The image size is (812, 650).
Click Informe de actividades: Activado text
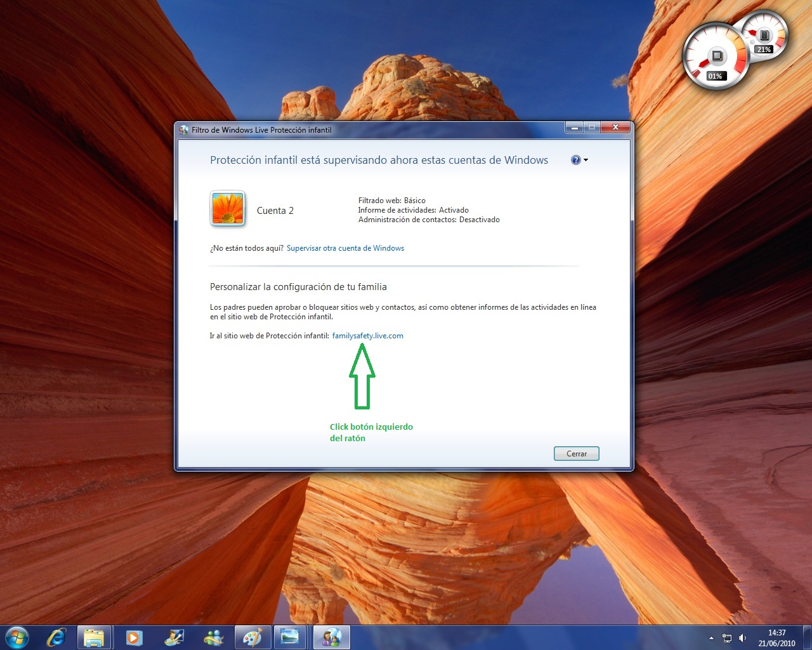414,210
